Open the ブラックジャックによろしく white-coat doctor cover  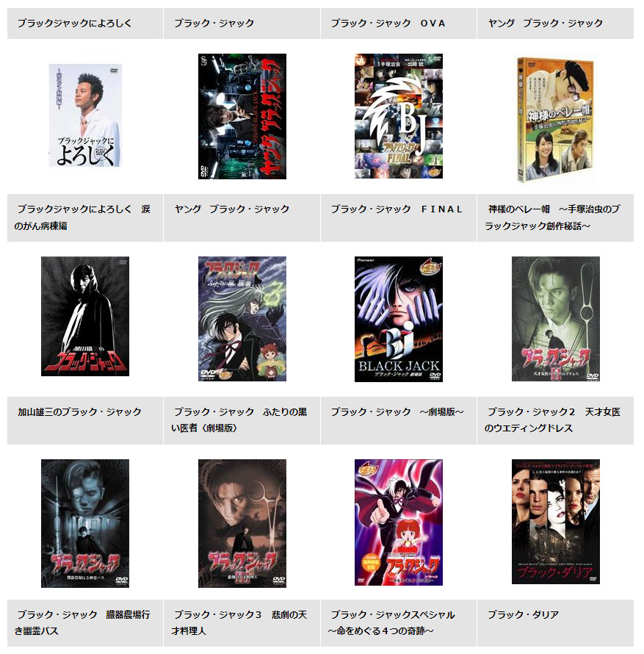click(x=85, y=115)
